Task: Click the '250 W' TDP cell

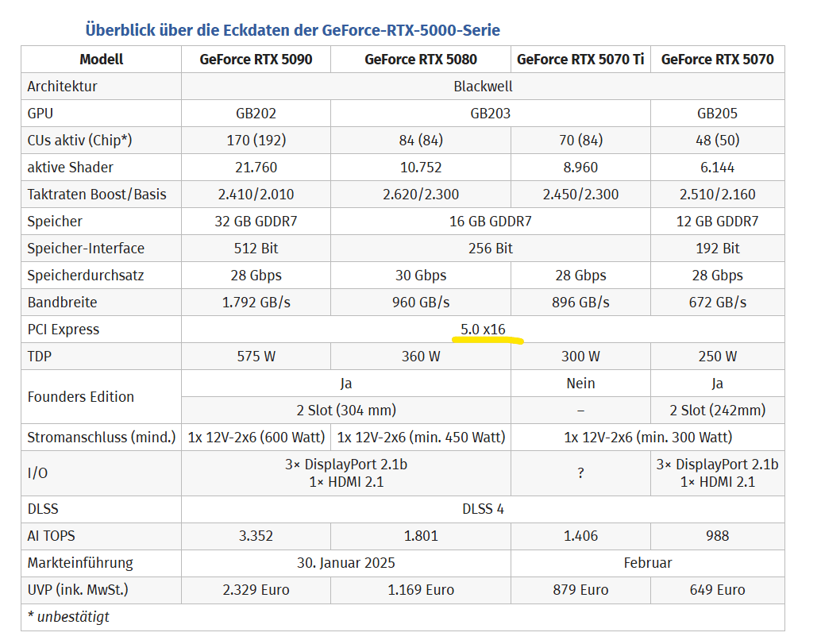Action: tap(717, 356)
